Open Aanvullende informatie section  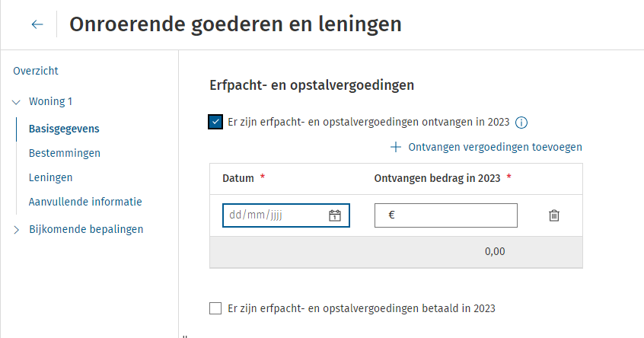coord(85,202)
